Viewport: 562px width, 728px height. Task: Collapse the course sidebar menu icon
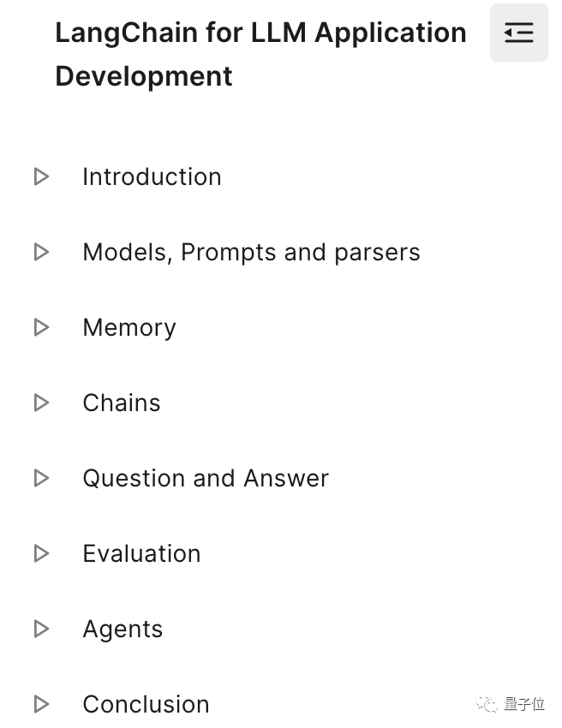518,33
